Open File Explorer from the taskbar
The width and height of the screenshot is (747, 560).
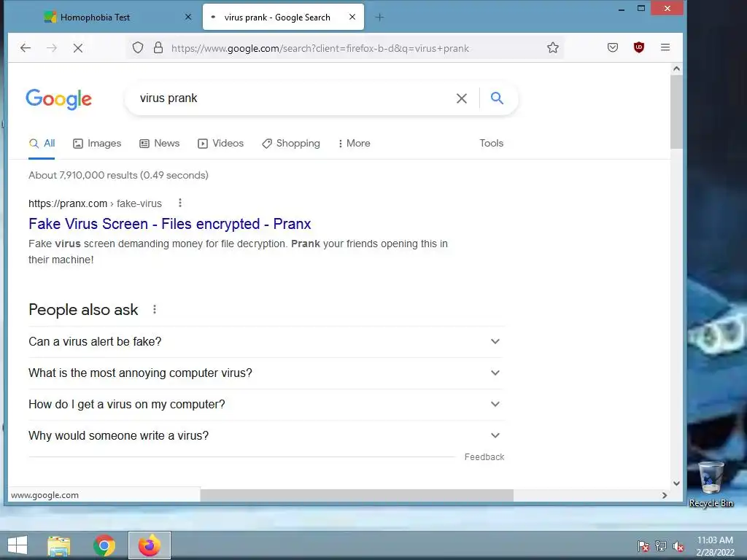(x=59, y=545)
